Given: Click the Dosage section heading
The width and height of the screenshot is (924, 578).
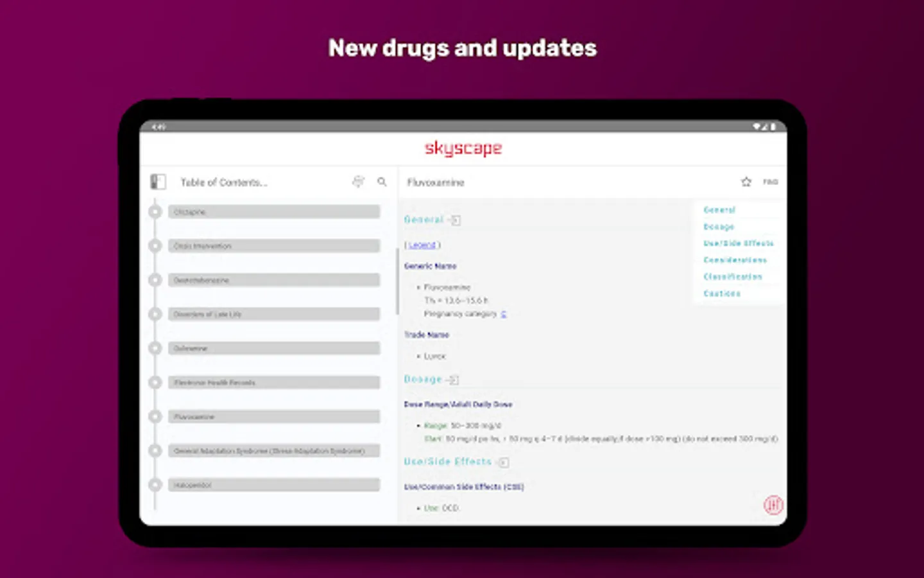Looking at the screenshot, I should pos(423,379).
